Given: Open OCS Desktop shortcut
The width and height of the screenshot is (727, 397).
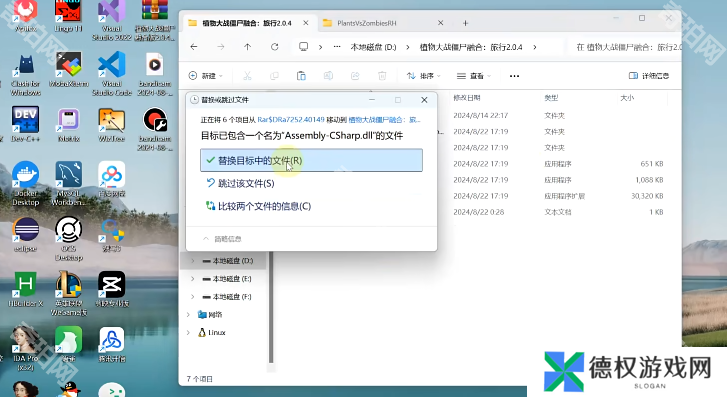Looking at the screenshot, I should [x=69, y=238].
